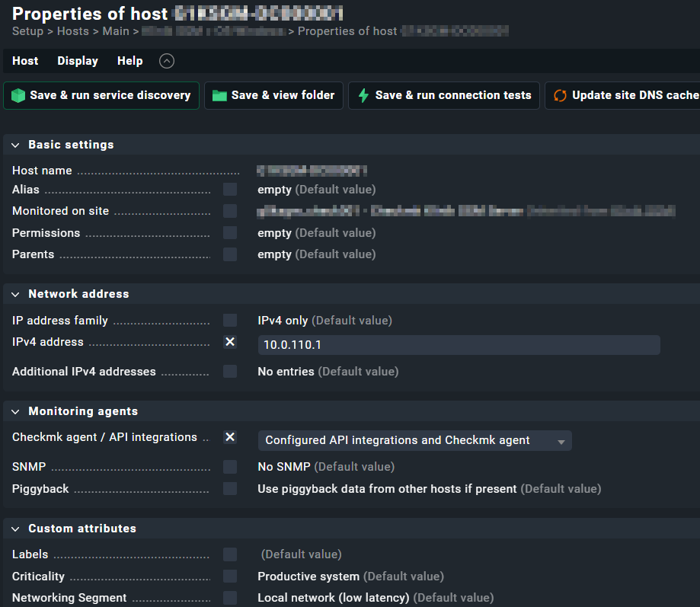Open the Host menu
Screen dimensions: 700x607
(x=25, y=61)
